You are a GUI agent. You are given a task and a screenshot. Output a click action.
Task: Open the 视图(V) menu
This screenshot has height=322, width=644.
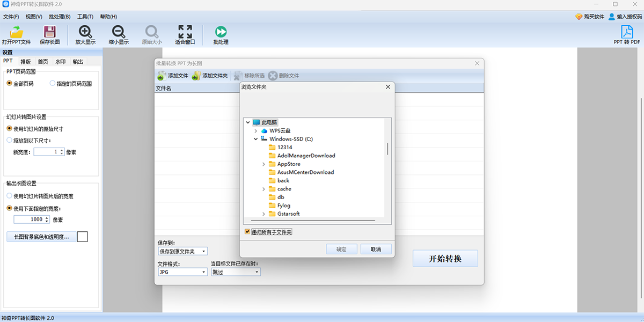coord(34,17)
